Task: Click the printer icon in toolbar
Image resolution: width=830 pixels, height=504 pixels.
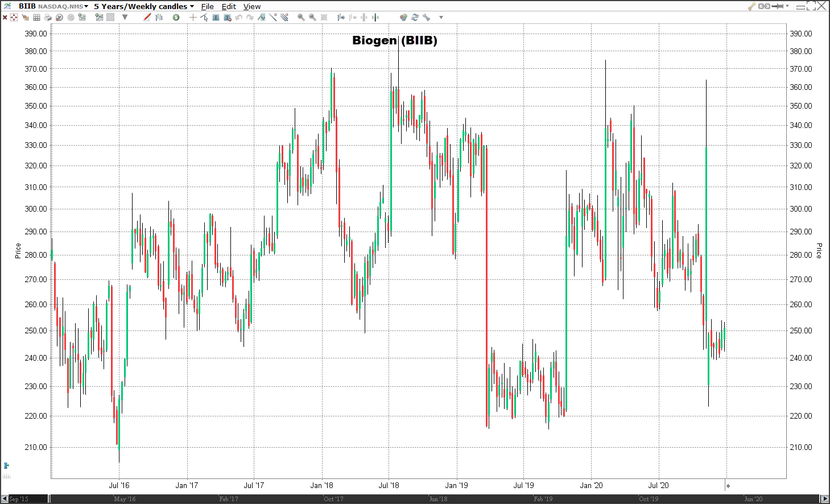Action: point(48,18)
